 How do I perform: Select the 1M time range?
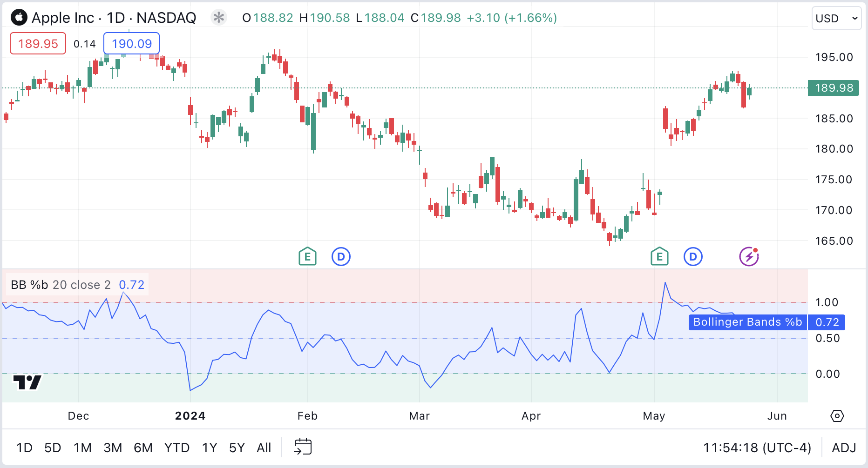point(82,448)
